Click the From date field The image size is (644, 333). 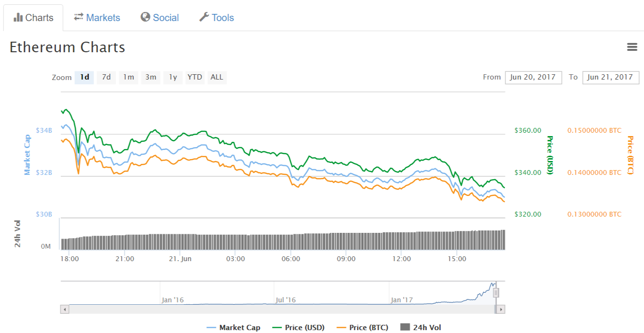click(533, 78)
